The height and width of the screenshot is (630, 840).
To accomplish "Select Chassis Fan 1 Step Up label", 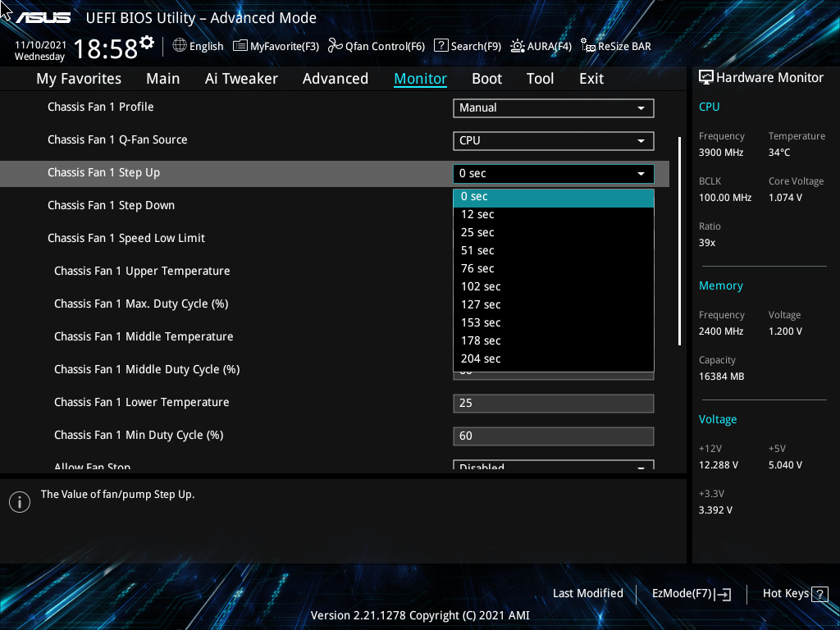I will click(104, 173).
